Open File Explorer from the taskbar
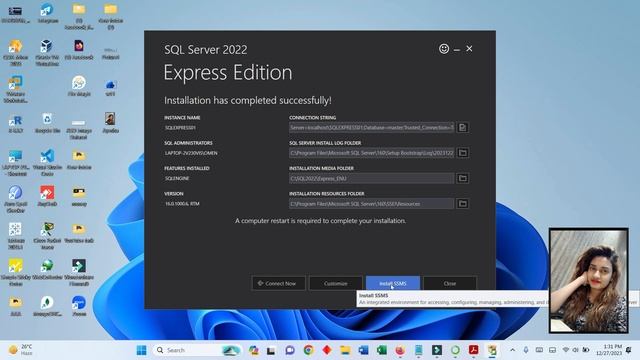Viewport: 640px width, 360px height. pyautogui.click(x=345, y=350)
